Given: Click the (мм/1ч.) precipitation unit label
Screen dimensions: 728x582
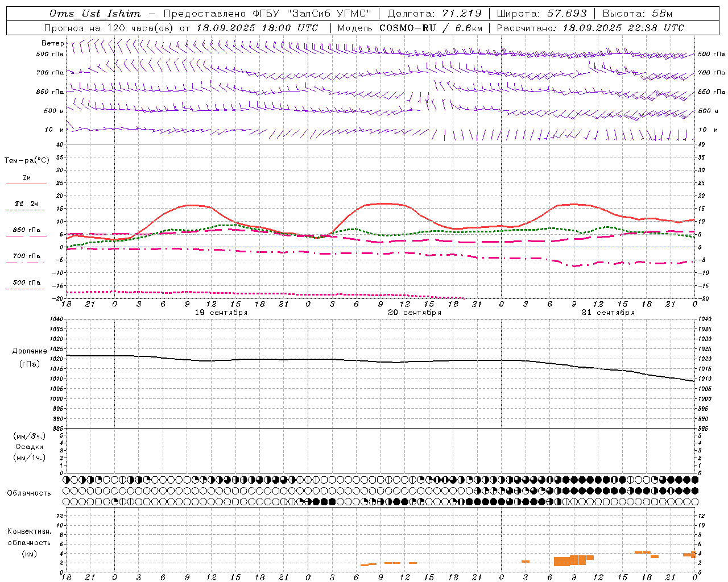Looking at the screenshot, I should point(30,458).
